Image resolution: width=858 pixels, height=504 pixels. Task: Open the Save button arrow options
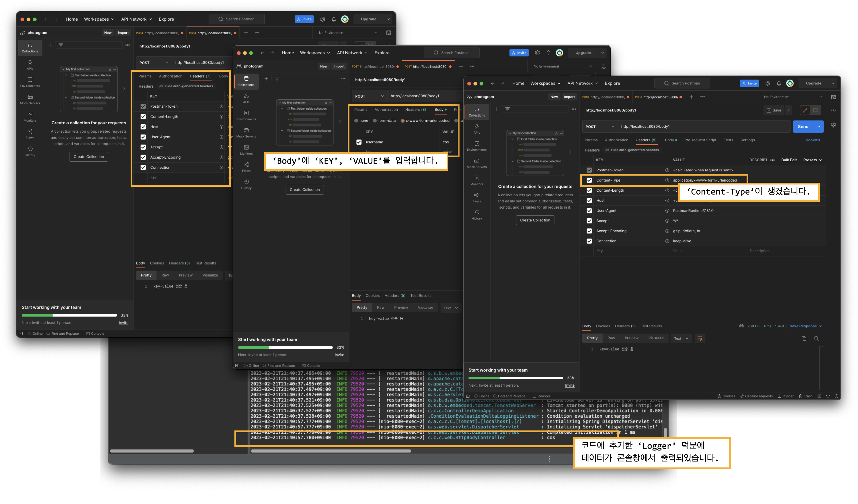(788, 110)
